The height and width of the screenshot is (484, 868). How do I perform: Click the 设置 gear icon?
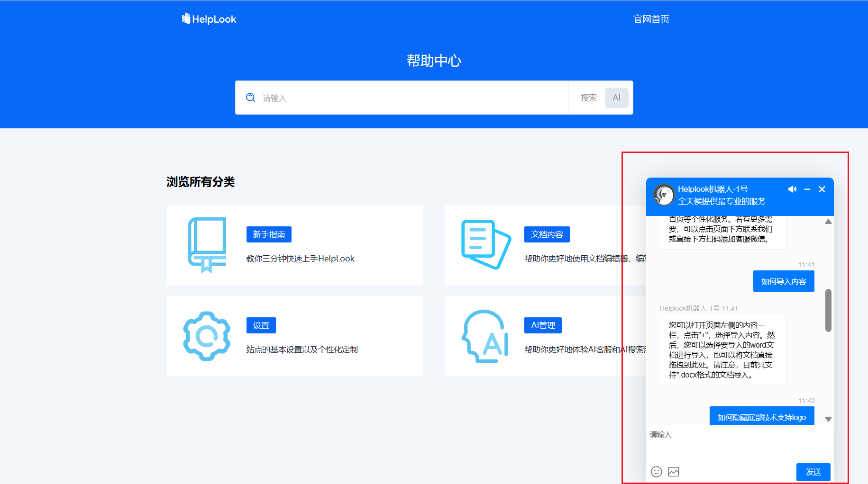(207, 336)
